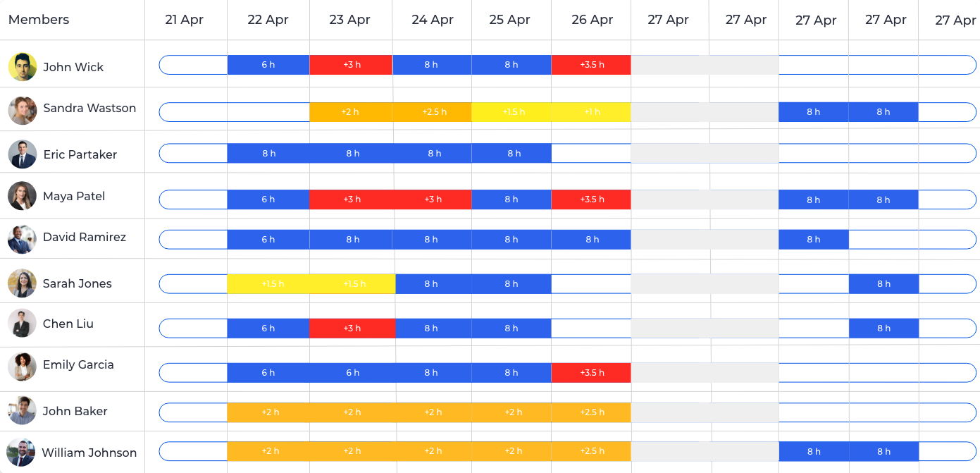The width and height of the screenshot is (980, 473).
Task: Click John Baker's orange +2.5 h block
Action: coord(591,412)
